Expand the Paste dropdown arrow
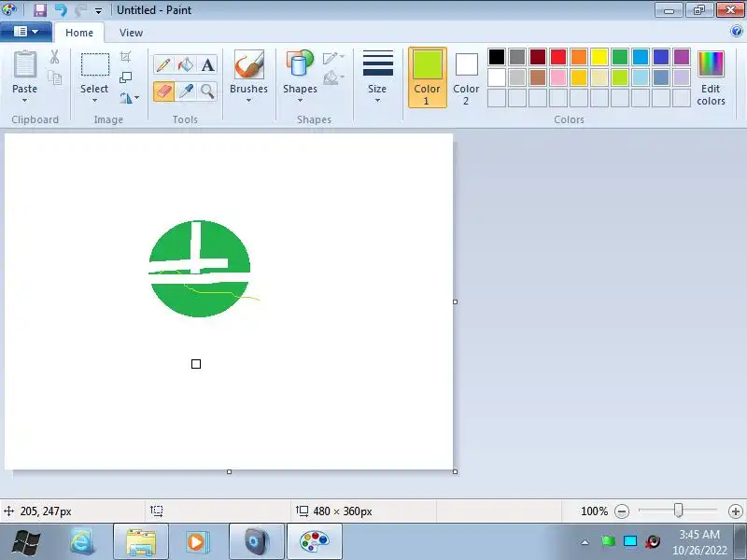 pyautogui.click(x=25, y=101)
